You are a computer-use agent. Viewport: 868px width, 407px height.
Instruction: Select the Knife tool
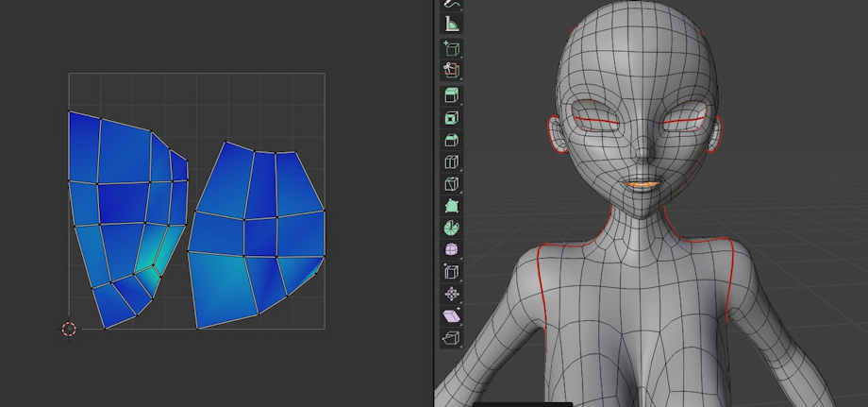(x=451, y=184)
